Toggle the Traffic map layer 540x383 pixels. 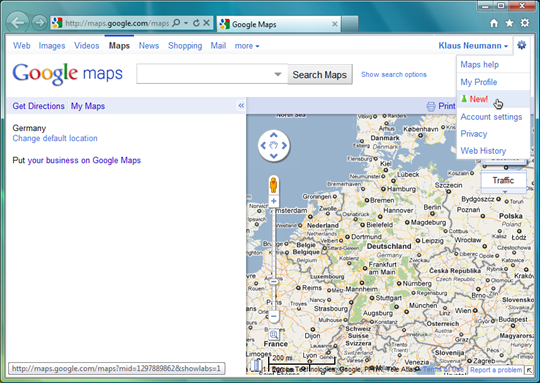point(503,180)
